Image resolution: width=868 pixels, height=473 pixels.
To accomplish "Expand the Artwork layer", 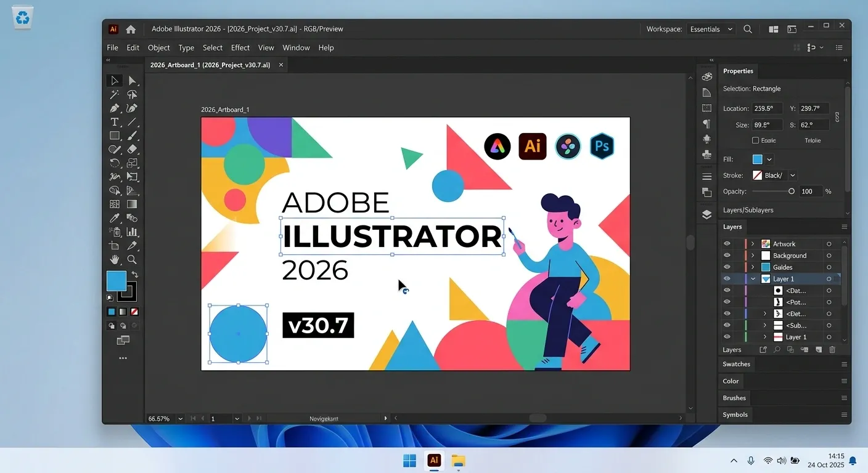I will pyautogui.click(x=753, y=244).
